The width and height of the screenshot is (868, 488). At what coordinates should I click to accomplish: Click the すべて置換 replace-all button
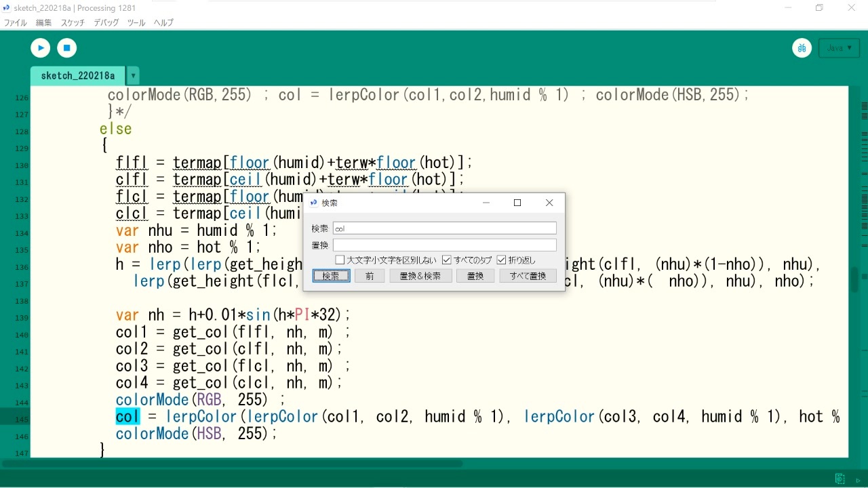(528, 276)
